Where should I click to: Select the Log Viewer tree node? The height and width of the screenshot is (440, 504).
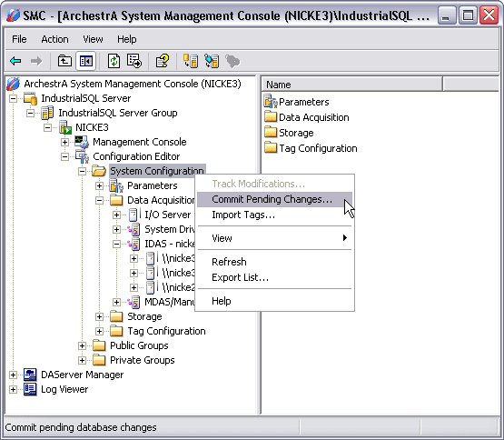(64, 389)
